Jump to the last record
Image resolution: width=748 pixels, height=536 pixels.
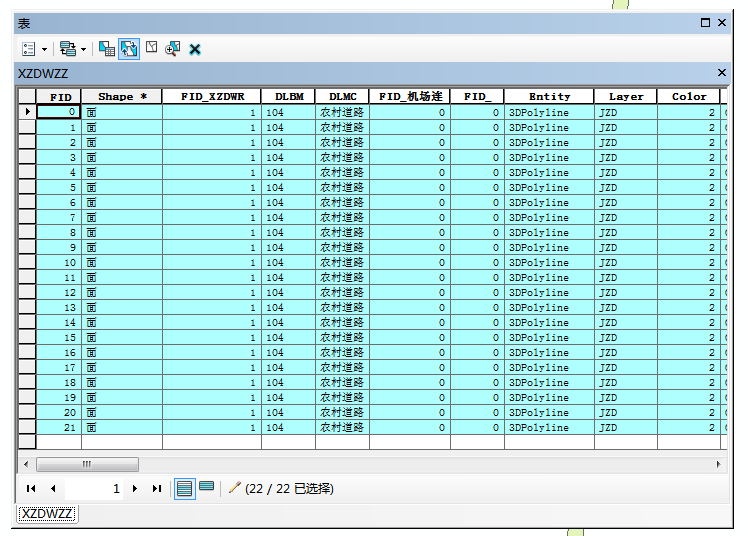[x=157, y=489]
